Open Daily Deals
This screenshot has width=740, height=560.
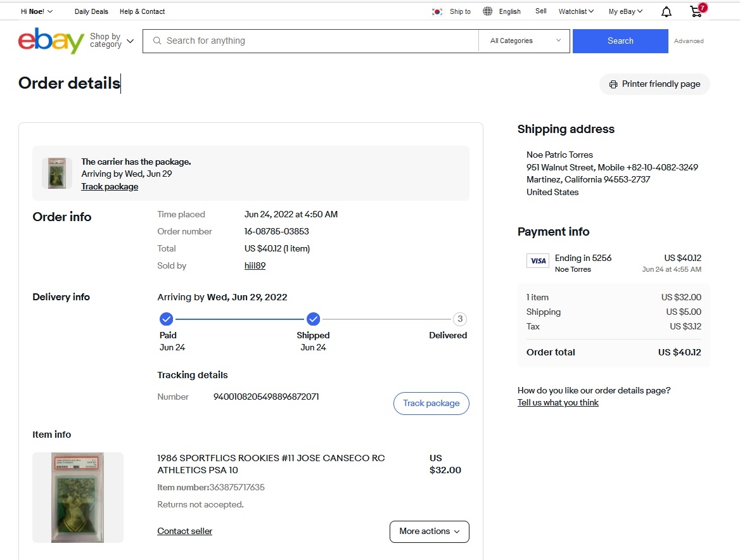91,11
